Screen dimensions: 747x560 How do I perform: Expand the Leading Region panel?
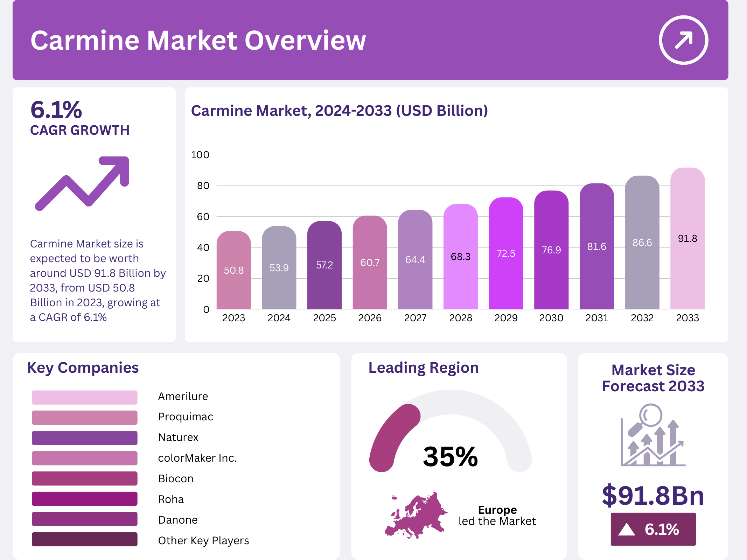pyautogui.click(x=423, y=367)
